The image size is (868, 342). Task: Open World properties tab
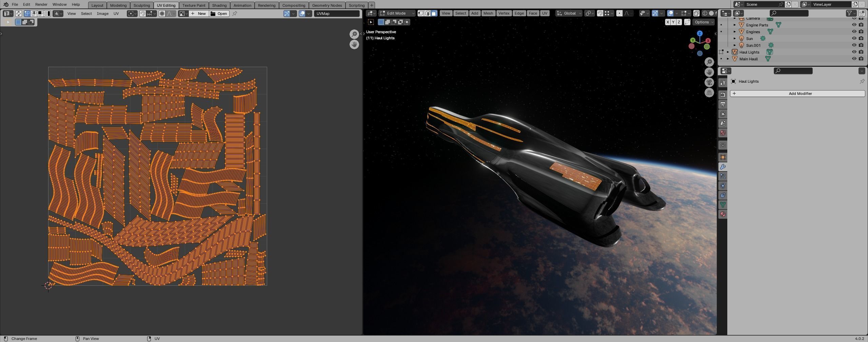pos(723,133)
